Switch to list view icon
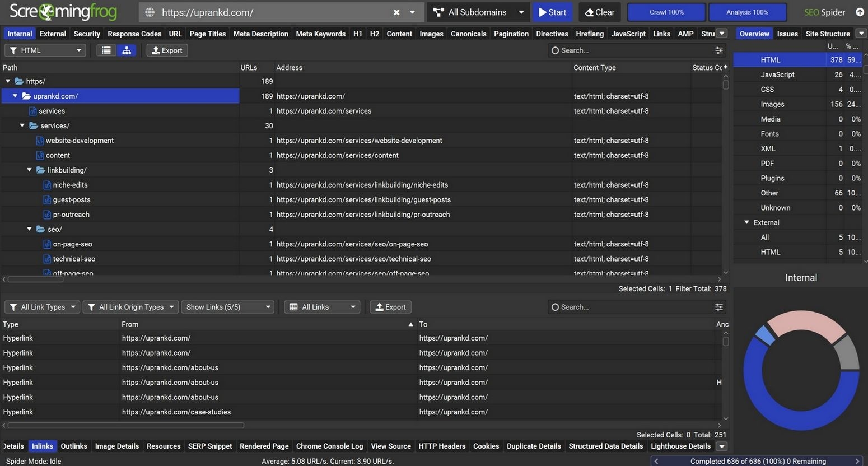868x466 pixels. point(106,50)
